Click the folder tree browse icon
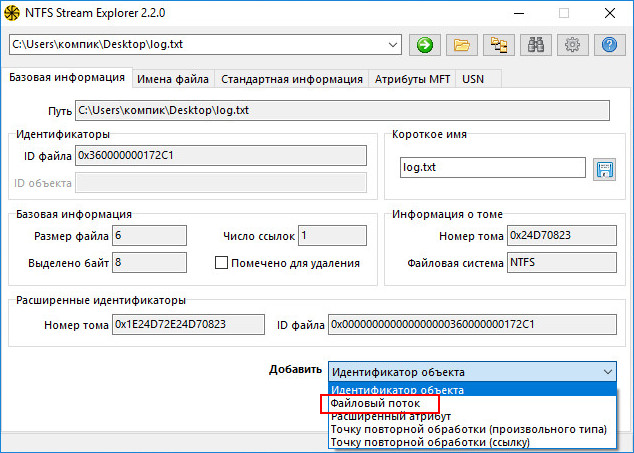Image resolution: width=634 pixels, height=453 pixels. [x=499, y=44]
